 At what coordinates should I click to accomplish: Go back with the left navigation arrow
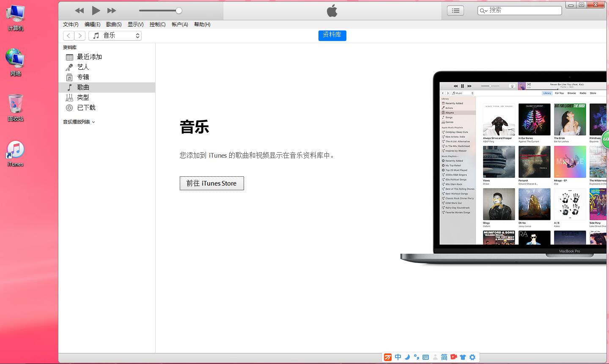tap(69, 36)
